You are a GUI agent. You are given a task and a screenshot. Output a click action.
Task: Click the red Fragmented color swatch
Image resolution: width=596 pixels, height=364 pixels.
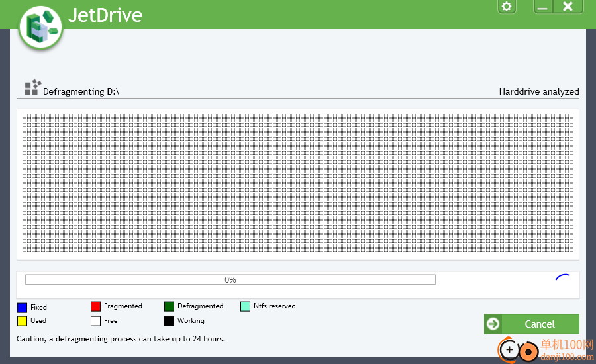point(96,306)
